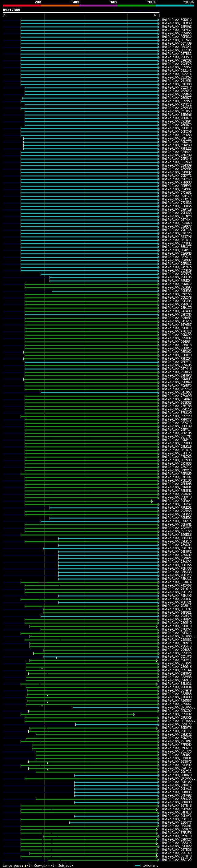Click the AV417389 query title
Viewport: 197px width, 868px height.
(x=11, y=10)
